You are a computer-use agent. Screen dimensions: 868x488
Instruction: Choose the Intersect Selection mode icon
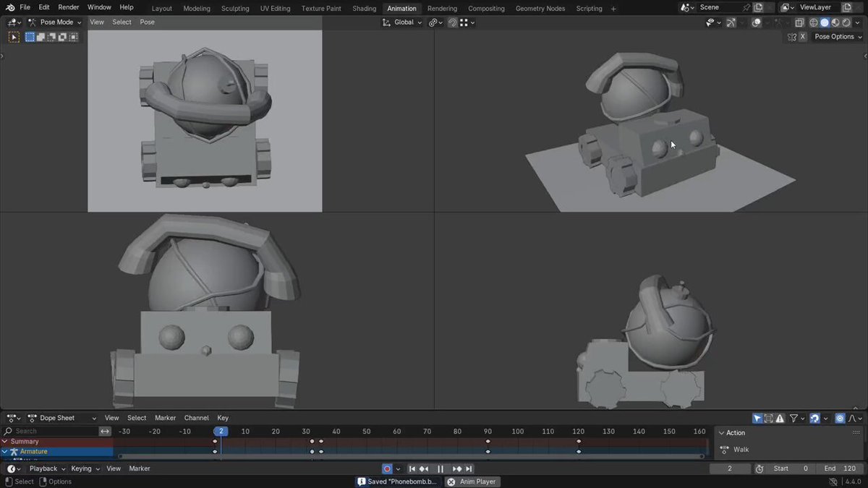click(73, 37)
